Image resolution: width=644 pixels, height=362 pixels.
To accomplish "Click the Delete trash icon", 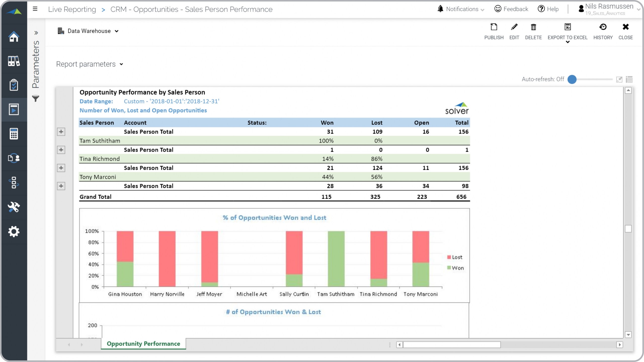I will pos(533,27).
